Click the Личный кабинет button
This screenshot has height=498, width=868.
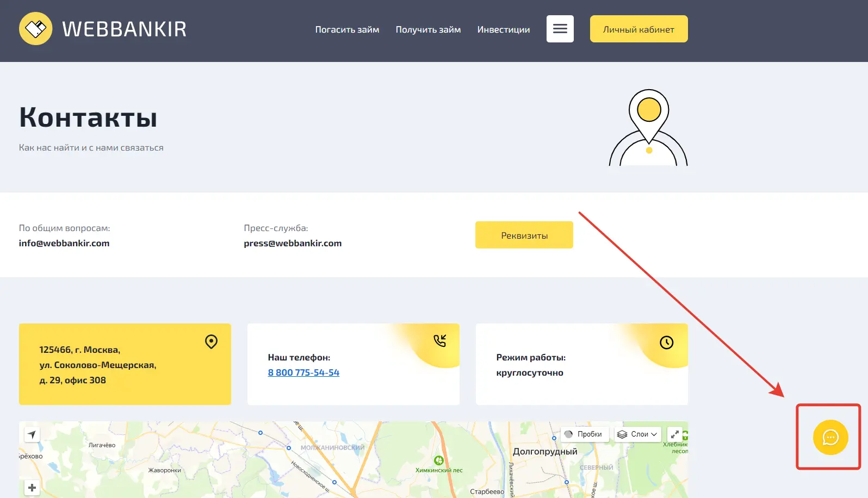(639, 29)
